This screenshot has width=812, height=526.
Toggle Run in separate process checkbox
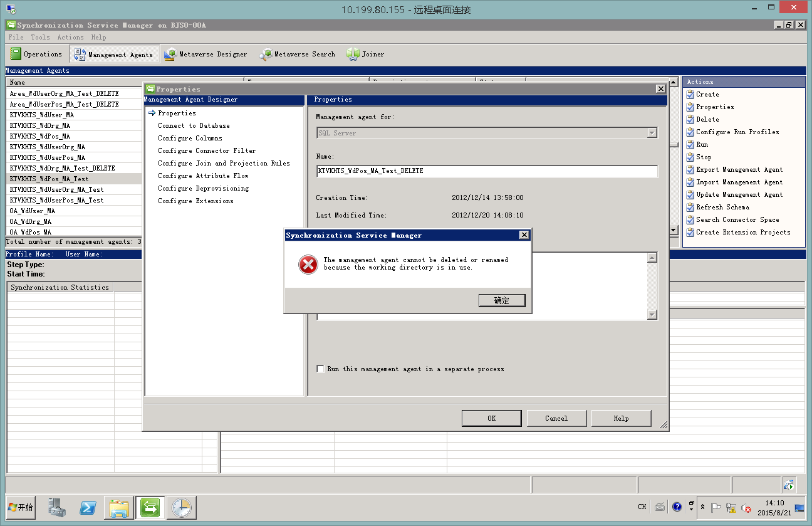(320, 369)
